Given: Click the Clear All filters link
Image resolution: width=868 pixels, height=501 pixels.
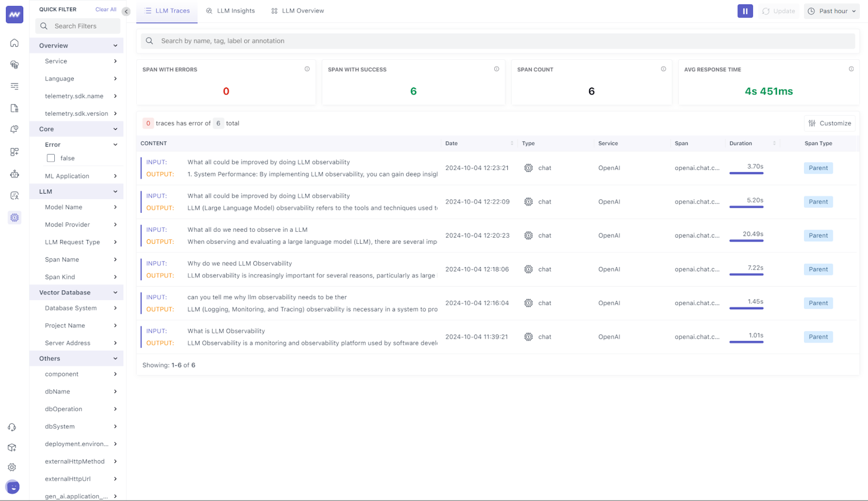Looking at the screenshot, I should [105, 9].
